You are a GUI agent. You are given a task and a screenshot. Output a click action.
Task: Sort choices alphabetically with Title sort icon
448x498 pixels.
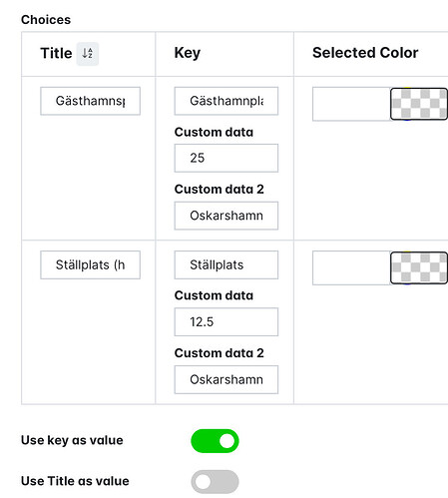tap(88, 54)
